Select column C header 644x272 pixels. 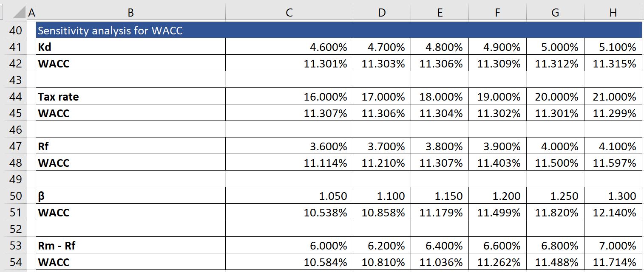pos(289,13)
